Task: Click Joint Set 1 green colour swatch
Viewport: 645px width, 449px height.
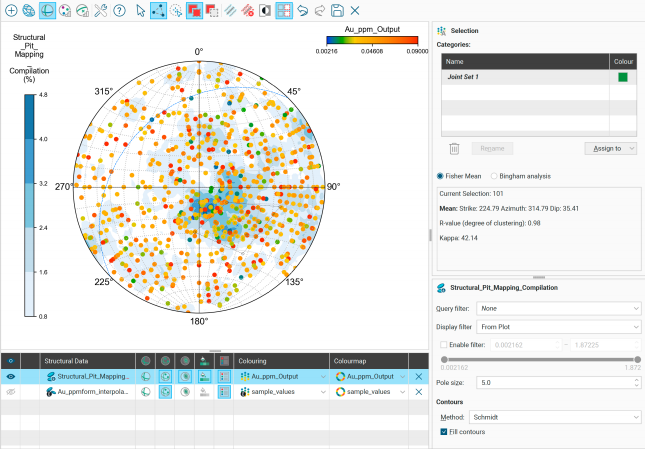Action: (622, 76)
